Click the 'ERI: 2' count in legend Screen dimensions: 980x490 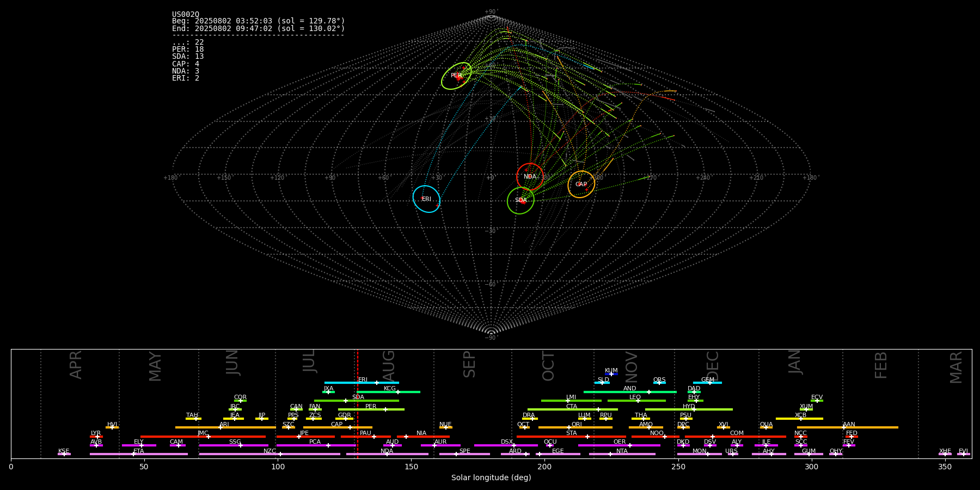click(186, 78)
